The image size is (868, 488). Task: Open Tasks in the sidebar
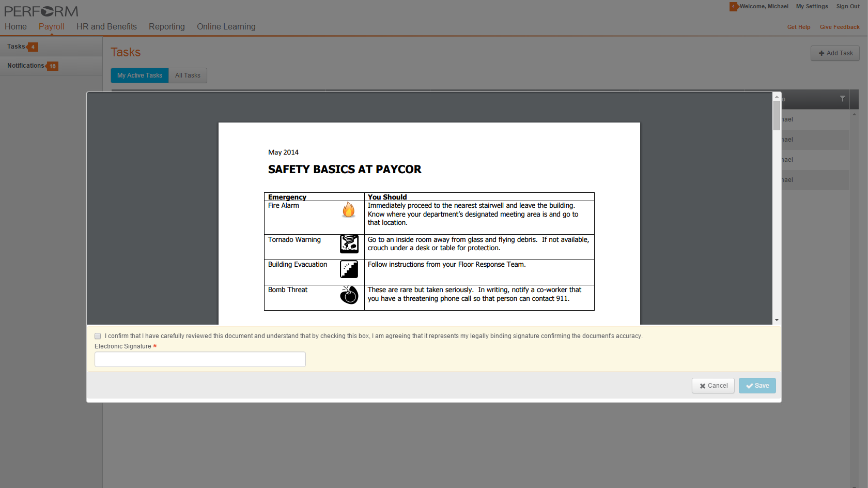click(51, 47)
